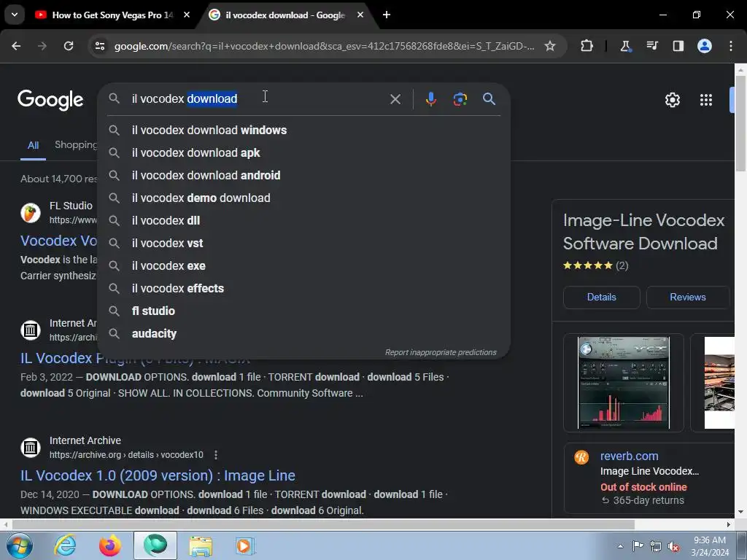Click the five-star rating (2) reviews
747x560 pixels.
[x=595, y=265]
